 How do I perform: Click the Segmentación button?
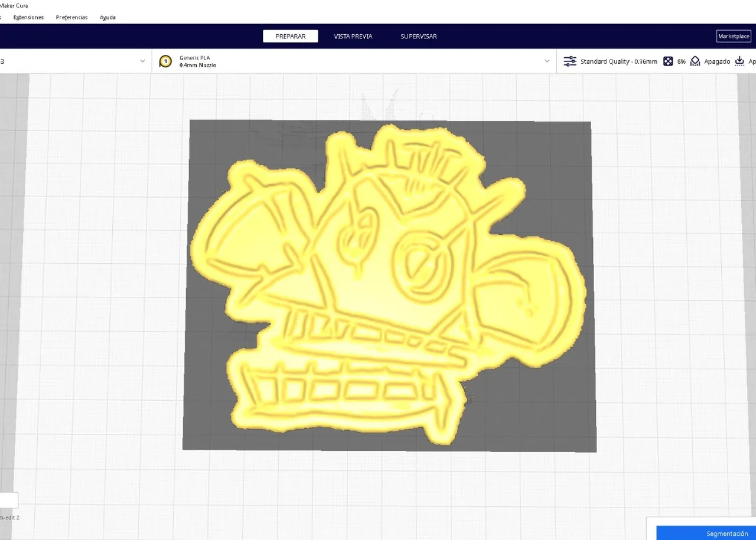[x=727, y=534]
